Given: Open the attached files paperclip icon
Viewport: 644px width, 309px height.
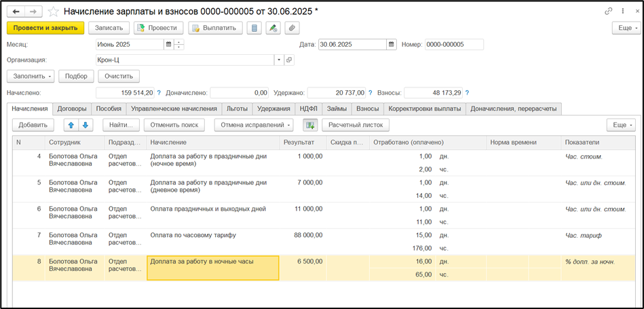Looking at the screenshot, I should (292, 28).
